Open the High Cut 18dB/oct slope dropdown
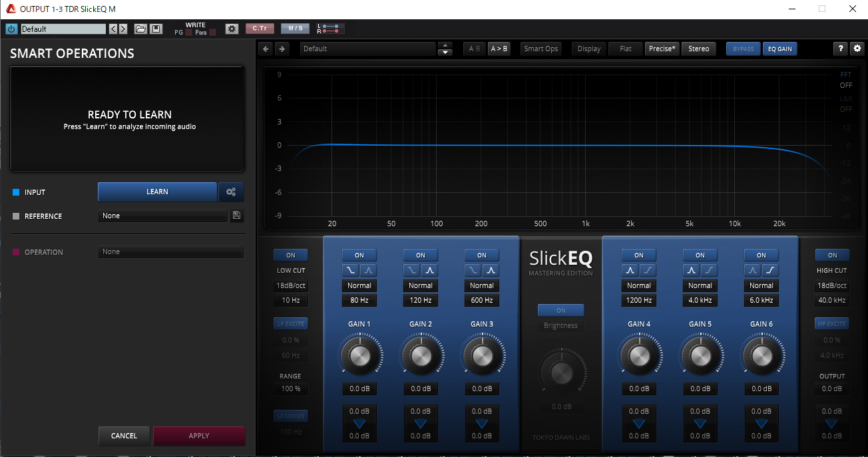 [833, 286]
